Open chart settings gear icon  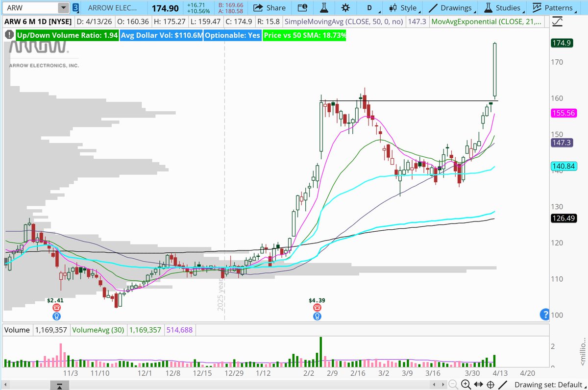coord(346,8)
